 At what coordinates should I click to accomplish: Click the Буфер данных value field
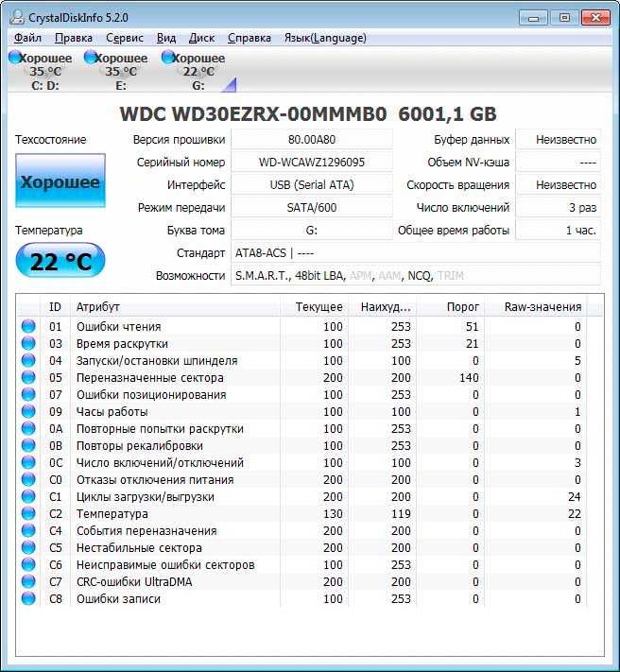tap(559, 139)
